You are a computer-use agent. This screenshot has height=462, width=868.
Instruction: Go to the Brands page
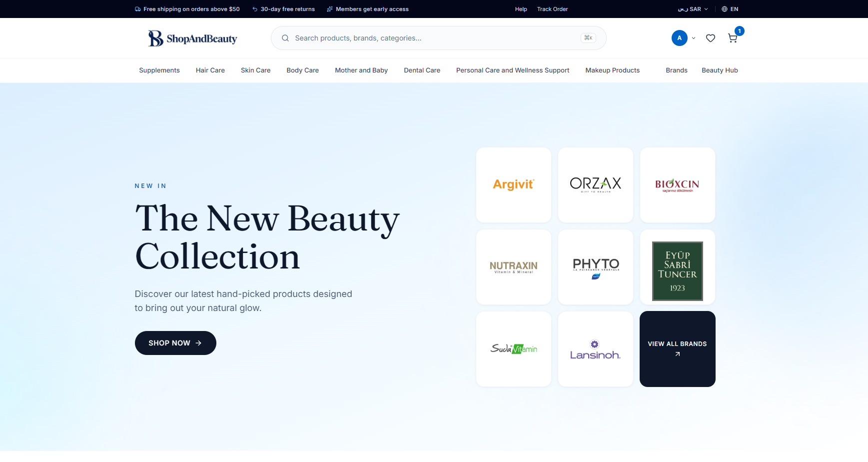click(677, 70)
